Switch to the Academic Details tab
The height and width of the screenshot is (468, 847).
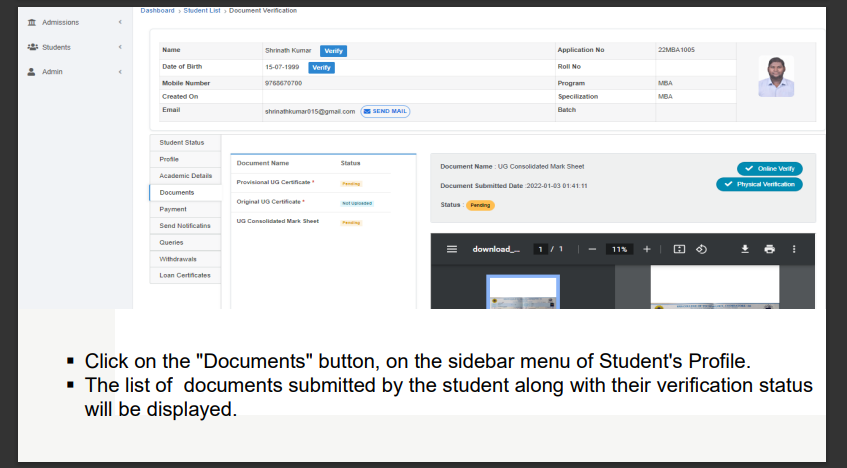pos(185,176)
